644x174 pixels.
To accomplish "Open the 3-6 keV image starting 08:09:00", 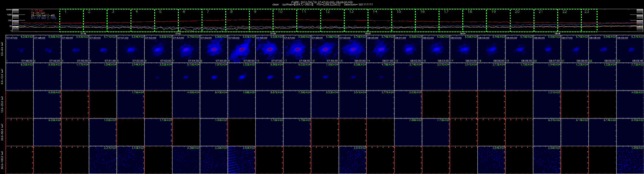I will click(x=630, y=49).
